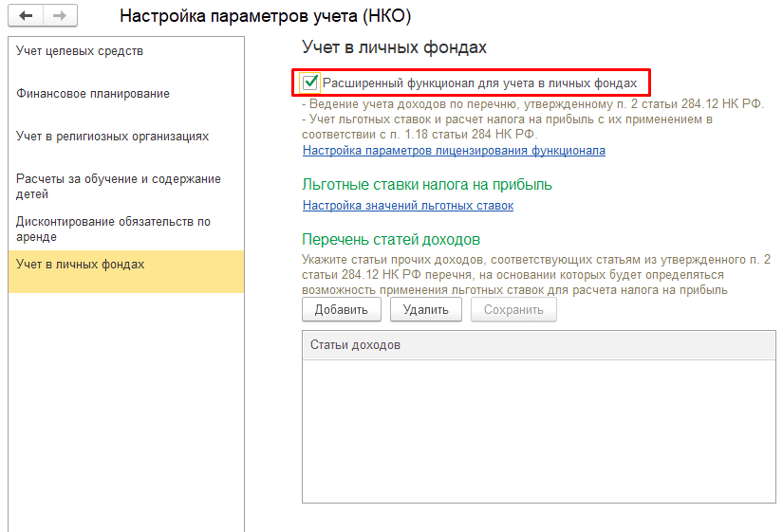Click the Сохранить button
The width and height of the screenshot is (783, 532).
513,310
